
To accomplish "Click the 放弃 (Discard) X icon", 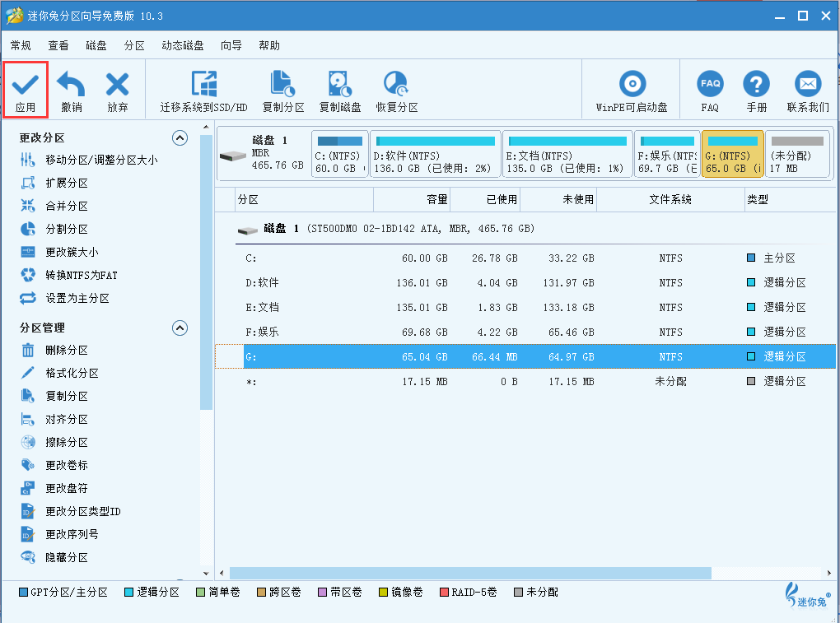I will point(117,85).
